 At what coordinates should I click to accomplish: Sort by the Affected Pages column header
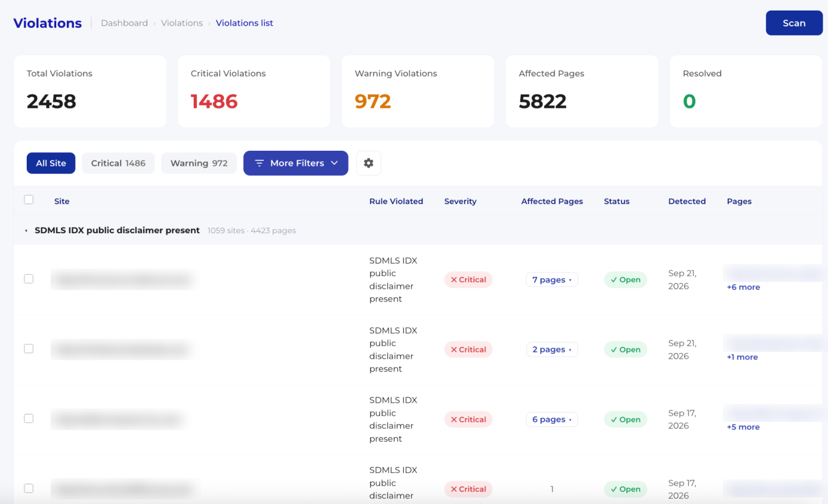coord(552,201)
